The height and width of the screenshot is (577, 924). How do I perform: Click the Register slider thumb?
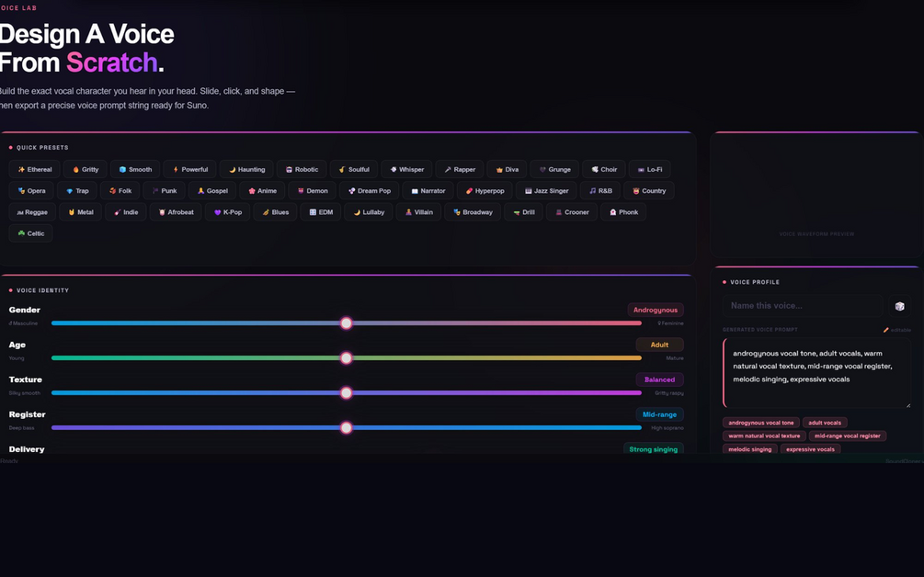(347, 428)
